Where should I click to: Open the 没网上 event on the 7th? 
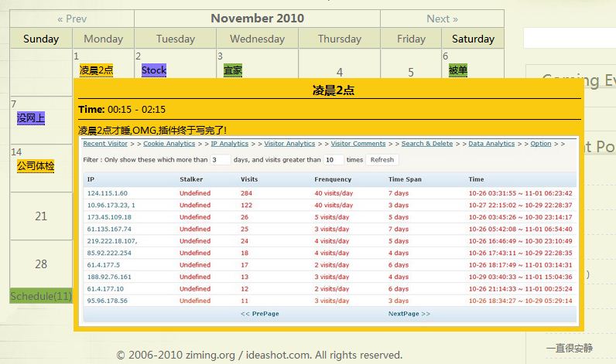[31, 117]
